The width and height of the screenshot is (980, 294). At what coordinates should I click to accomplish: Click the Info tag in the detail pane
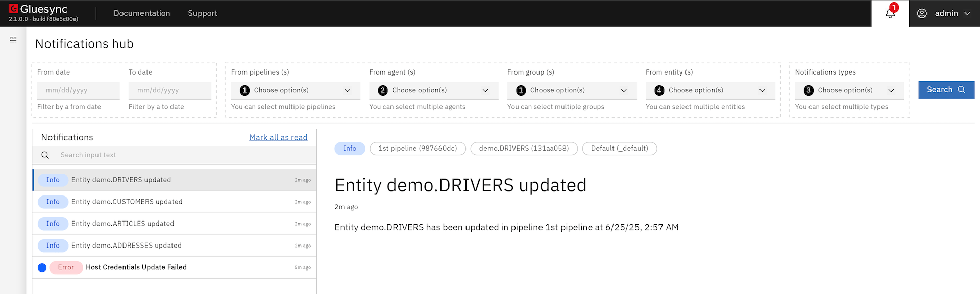350,149
